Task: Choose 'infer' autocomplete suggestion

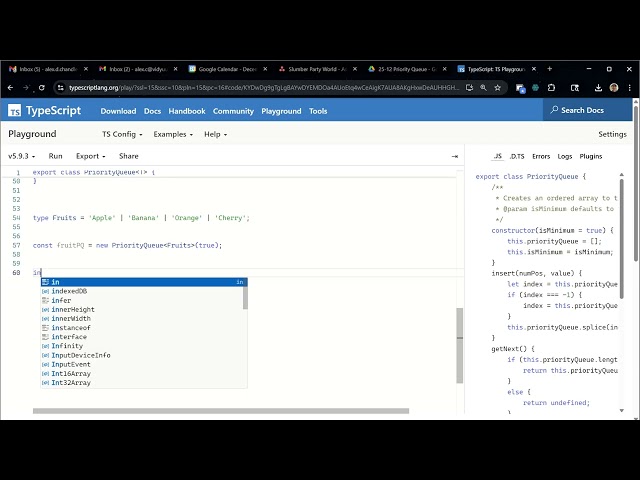Action: click(142, 300)
